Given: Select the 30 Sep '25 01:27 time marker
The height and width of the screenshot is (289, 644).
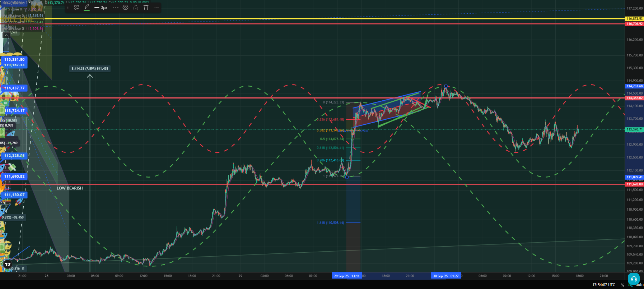Looking at the screenshot, I should click(x=446, y=276).
